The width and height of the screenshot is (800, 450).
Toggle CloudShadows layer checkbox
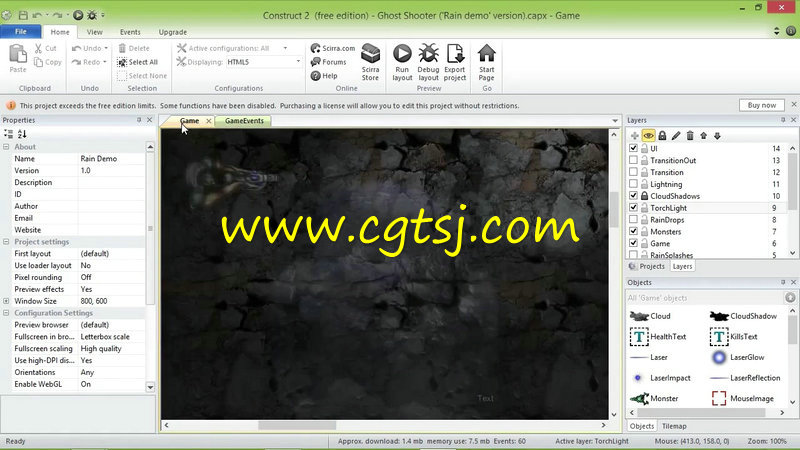tap(633, 195)
